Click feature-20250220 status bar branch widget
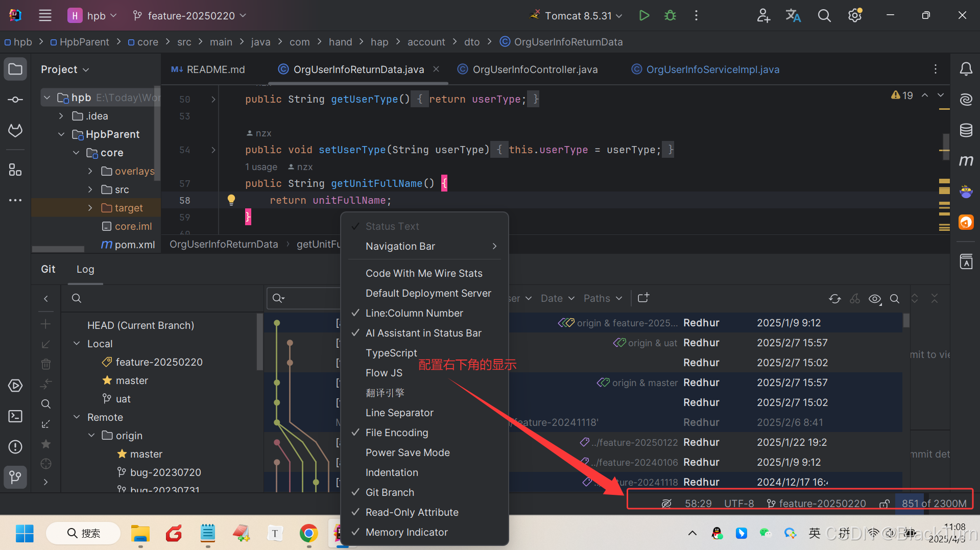 click(x=817, y=504)
